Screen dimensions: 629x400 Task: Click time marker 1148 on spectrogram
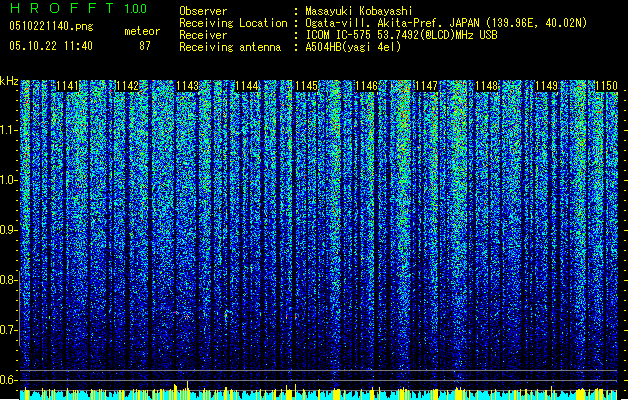pyautogui.click(x=487, y=86)
